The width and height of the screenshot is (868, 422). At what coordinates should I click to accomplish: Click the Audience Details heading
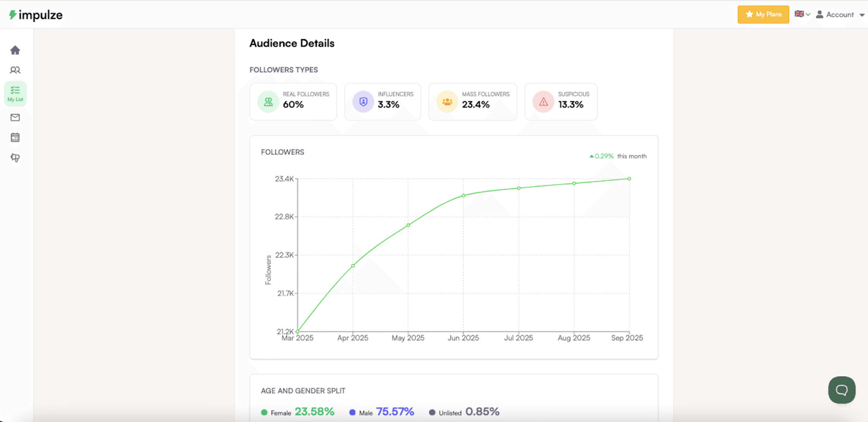pos(292,43)
